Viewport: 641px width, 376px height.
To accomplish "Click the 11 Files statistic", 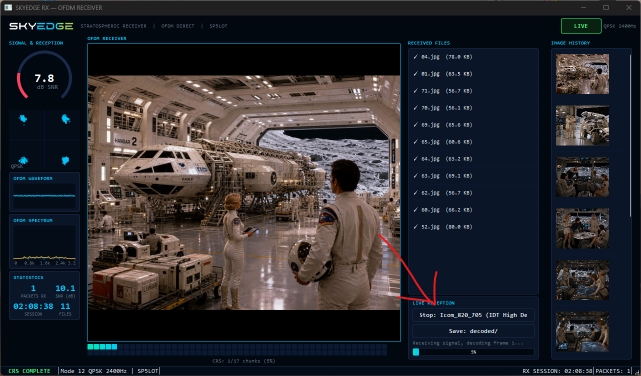I will click(65, 309).
